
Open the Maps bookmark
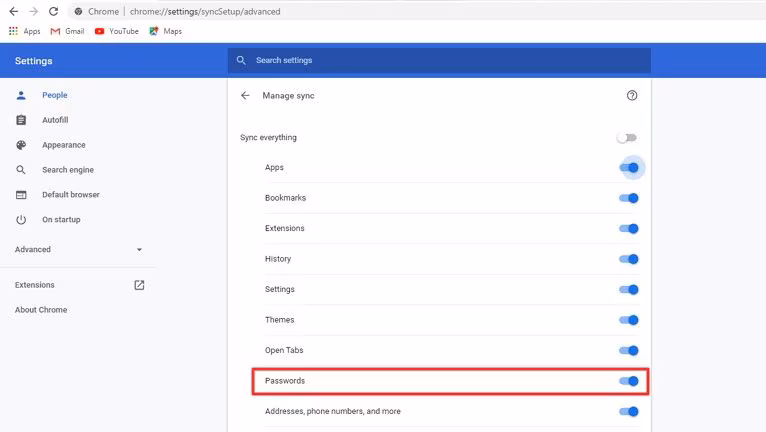pos(166,31)
